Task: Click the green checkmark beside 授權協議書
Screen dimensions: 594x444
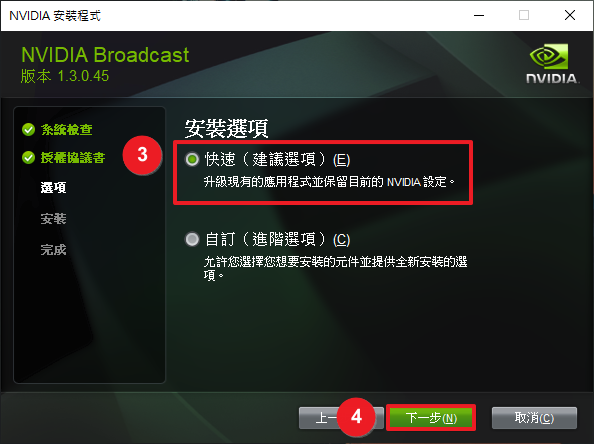Action: (x=28, y=157)
